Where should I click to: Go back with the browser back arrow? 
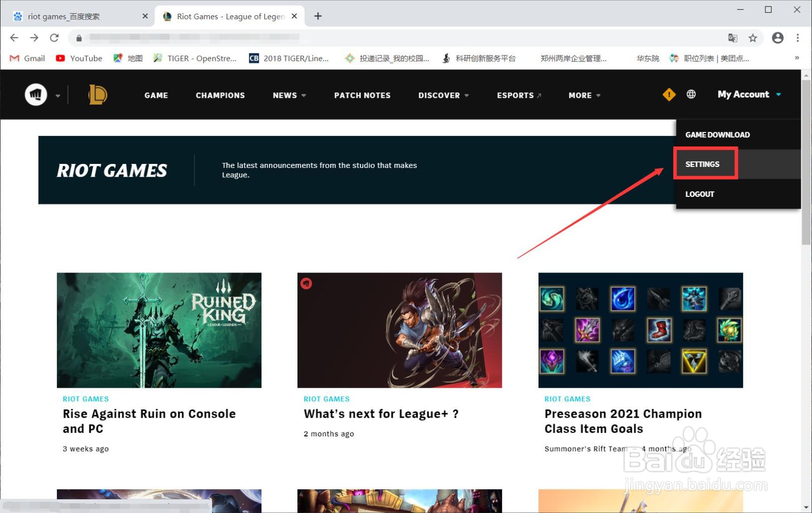14,38
